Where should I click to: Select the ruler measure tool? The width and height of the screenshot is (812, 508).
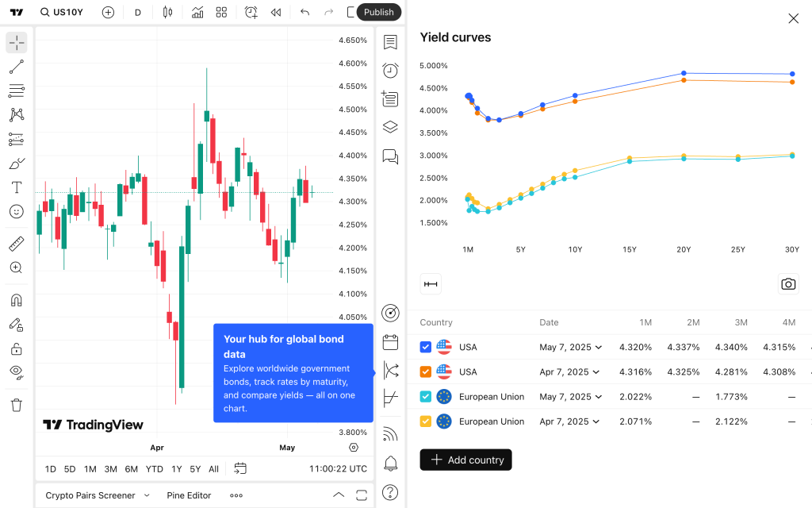click(17, 244)
